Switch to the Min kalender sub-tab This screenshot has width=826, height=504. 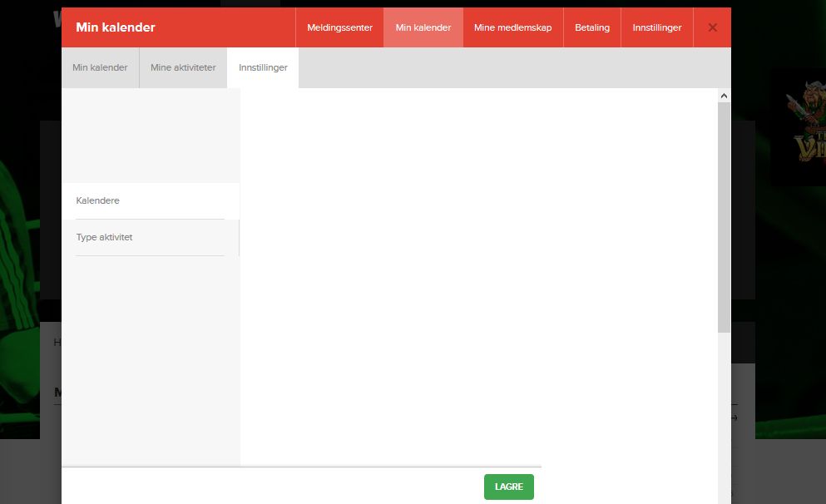pos(100,67)
